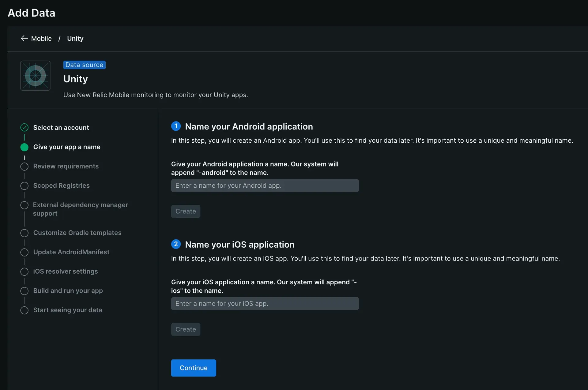Go to Start seeing your data step

pos(68,310)
